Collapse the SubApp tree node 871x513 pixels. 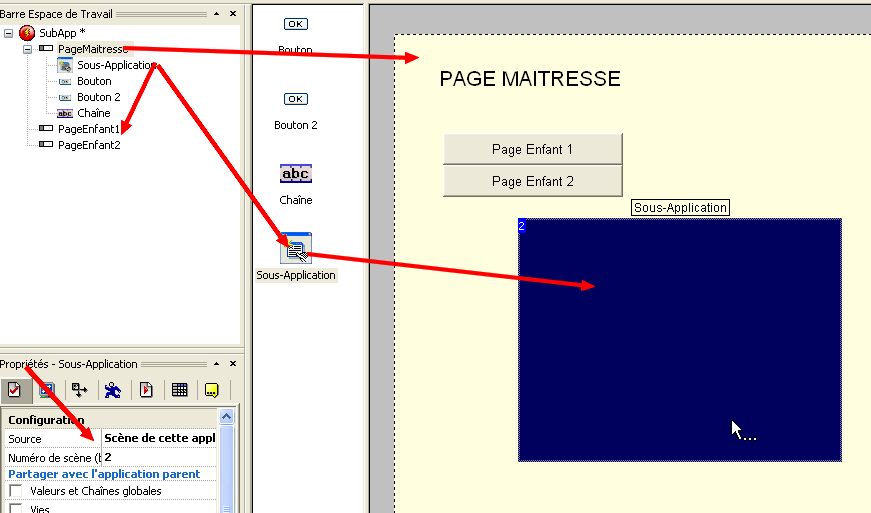click(x=8, y=33)
